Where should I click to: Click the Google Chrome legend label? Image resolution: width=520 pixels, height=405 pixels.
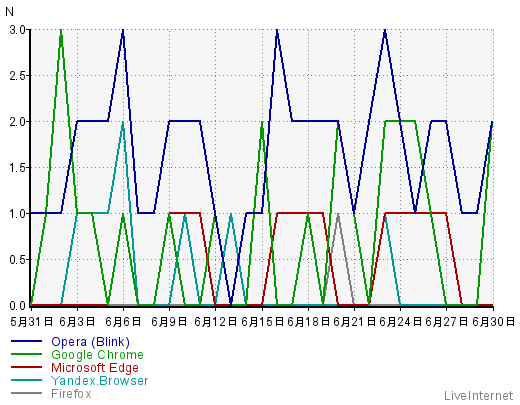(97, 355)
